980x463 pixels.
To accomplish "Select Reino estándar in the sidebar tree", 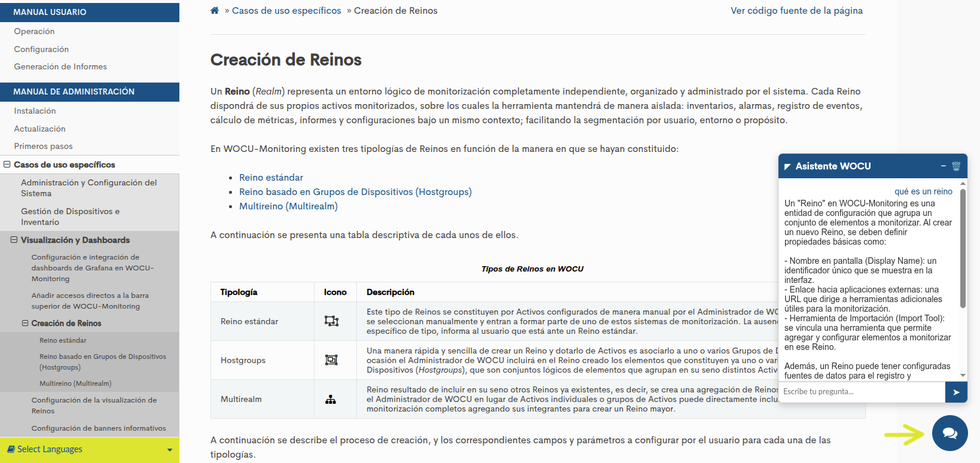I will pos(63,340).
